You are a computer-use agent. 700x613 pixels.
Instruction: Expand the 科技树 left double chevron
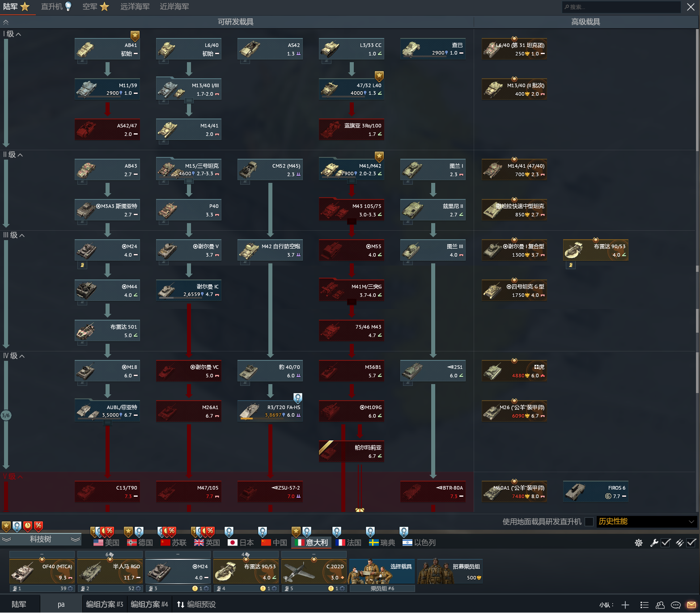click(x=6, y=540)
